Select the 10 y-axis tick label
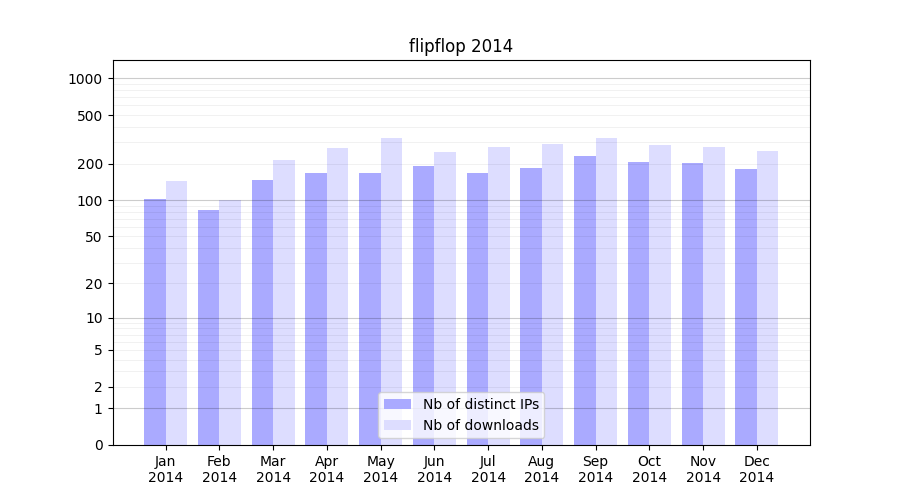The width and height of the screenshot is (900, 500). (x=94, y=318)
